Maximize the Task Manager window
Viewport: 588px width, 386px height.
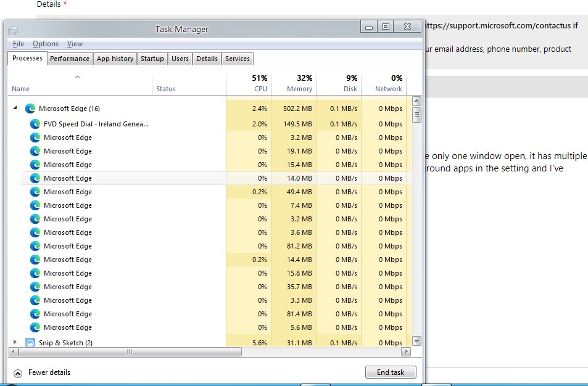[386, 27]
